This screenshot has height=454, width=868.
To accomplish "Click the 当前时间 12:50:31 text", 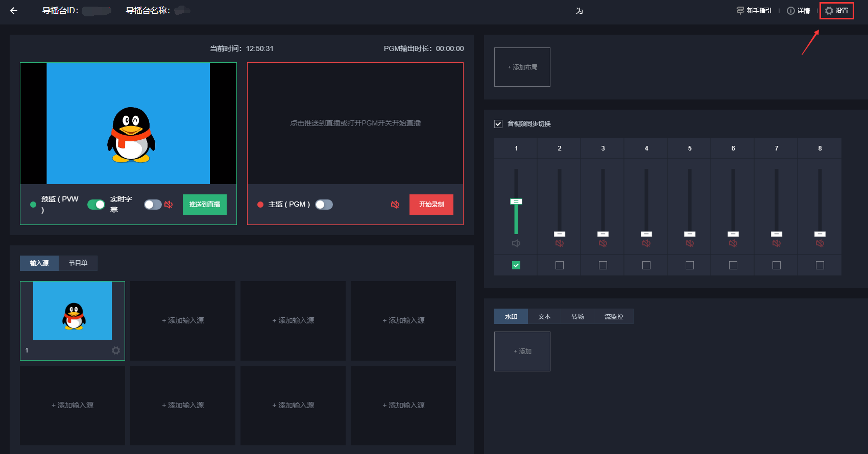I will coord(242,49).
